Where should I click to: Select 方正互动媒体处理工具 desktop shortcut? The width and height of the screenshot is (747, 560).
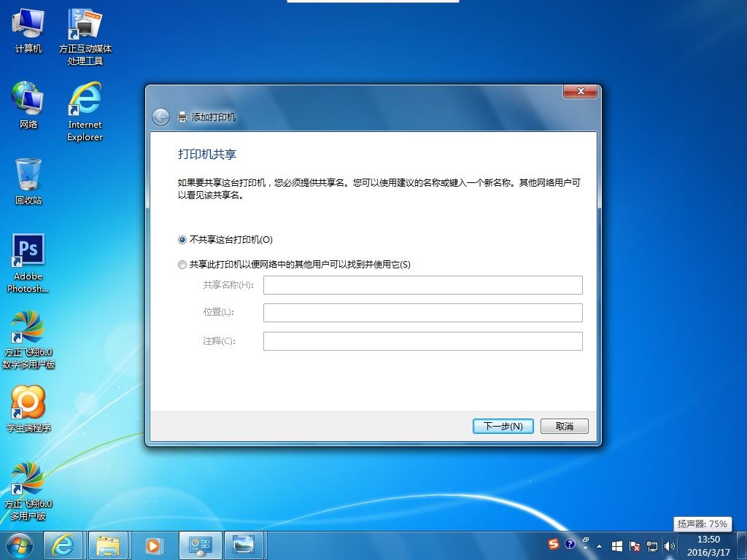click(85, 36)
